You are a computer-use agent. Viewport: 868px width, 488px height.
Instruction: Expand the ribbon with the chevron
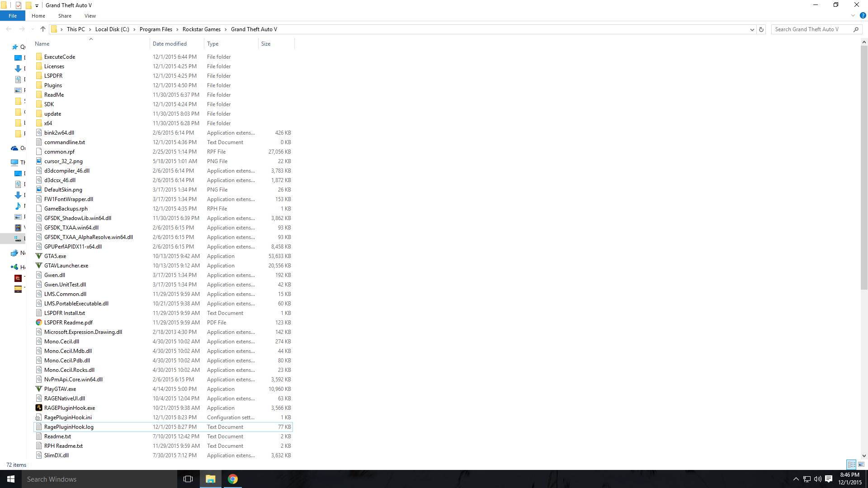853,15
